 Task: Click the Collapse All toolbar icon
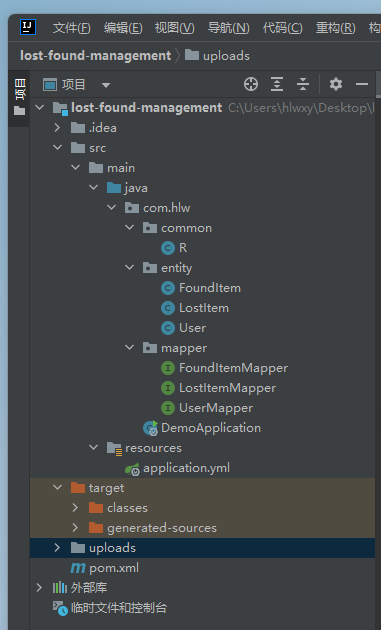[303, 84]
